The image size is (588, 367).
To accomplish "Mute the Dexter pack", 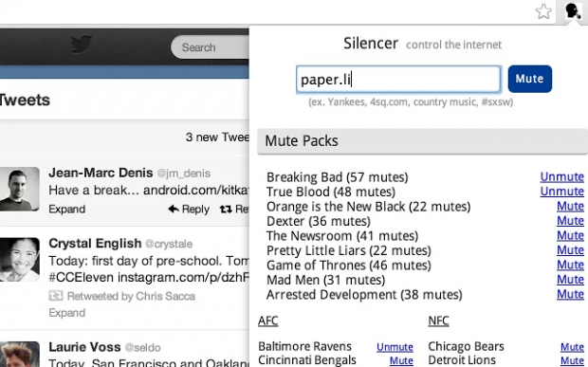I will 570,220.
